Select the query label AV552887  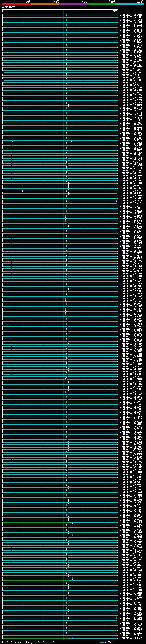pyautogui.click(x=8, y=7)
